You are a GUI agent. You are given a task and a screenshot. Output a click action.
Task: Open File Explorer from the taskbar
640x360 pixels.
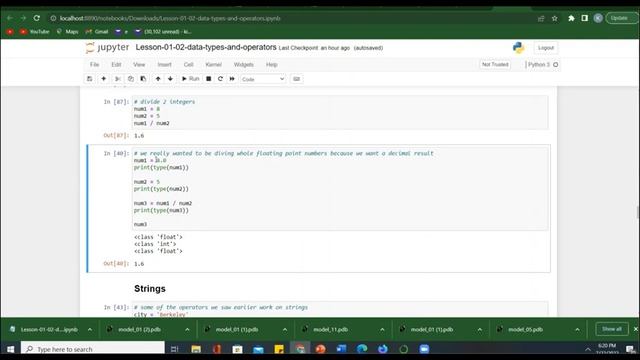[196, 349]
